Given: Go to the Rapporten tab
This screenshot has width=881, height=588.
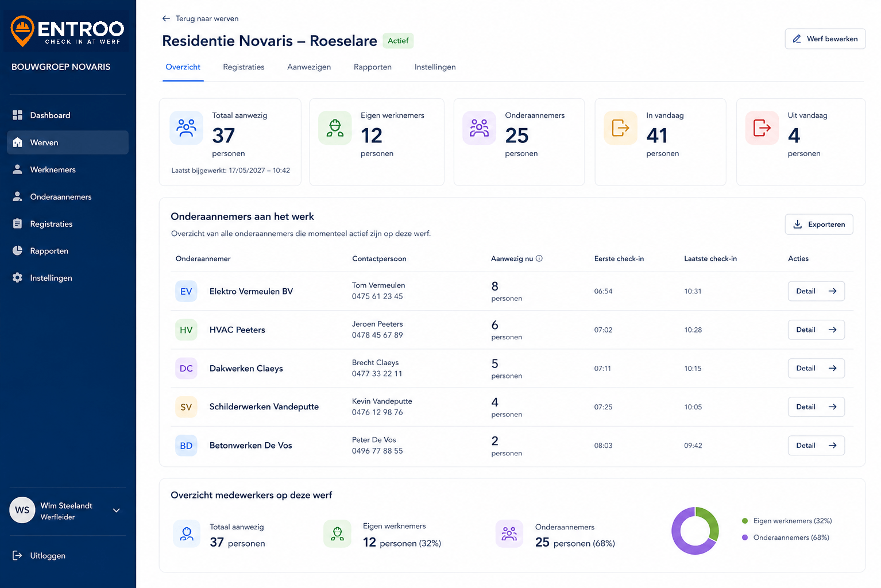Looking at the screenshot, I should pyautogui.click(x=373, y=67).
